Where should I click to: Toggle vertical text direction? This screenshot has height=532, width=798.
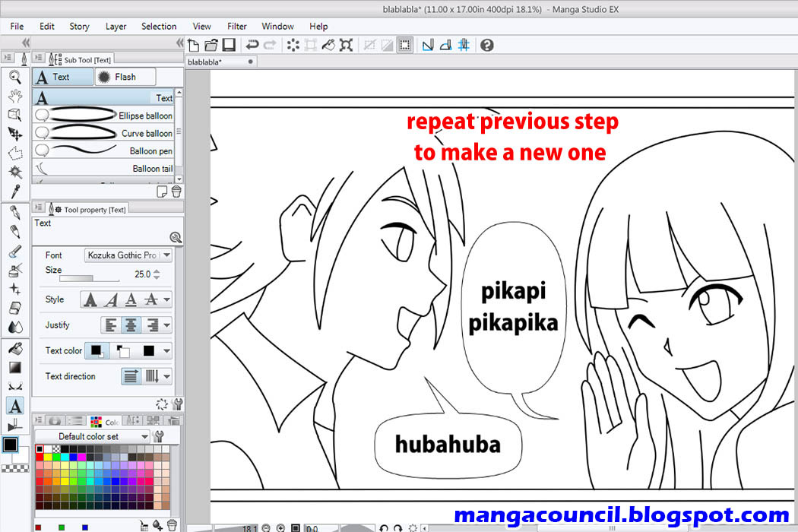click(x=152, y=375)
